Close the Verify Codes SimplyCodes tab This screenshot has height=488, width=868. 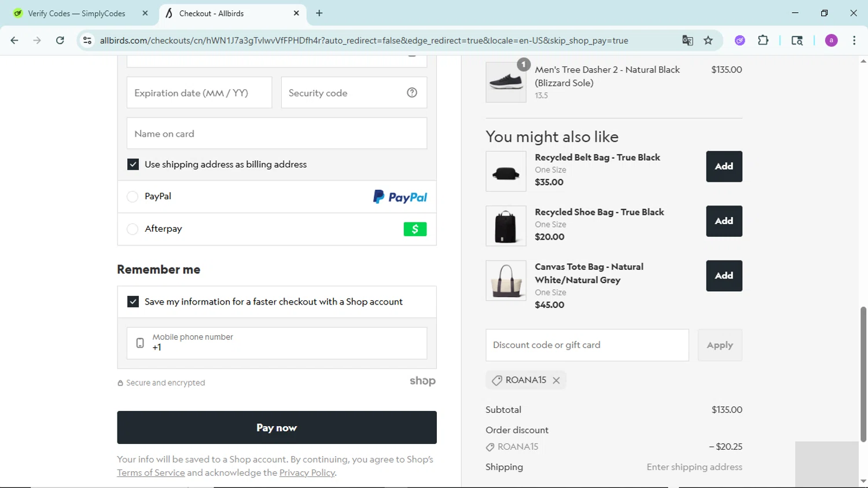point(145,13)
